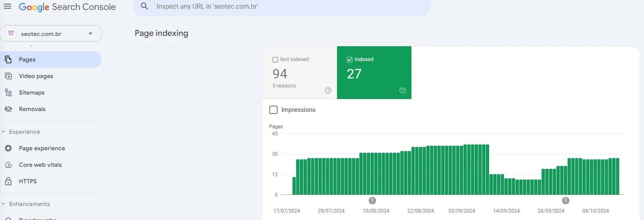644x220 pixels.
Task: Click the Removals crossed-eye icon
Action: point(8,109)
